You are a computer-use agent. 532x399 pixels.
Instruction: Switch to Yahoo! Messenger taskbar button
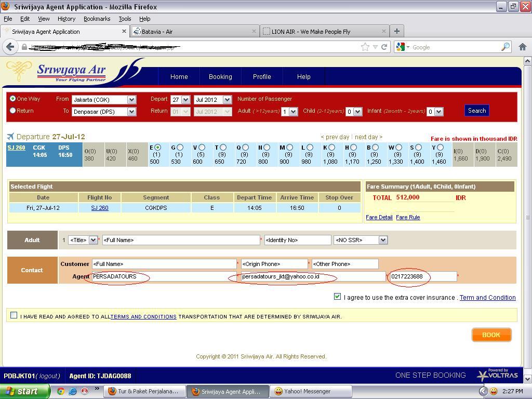coord(311,391)
